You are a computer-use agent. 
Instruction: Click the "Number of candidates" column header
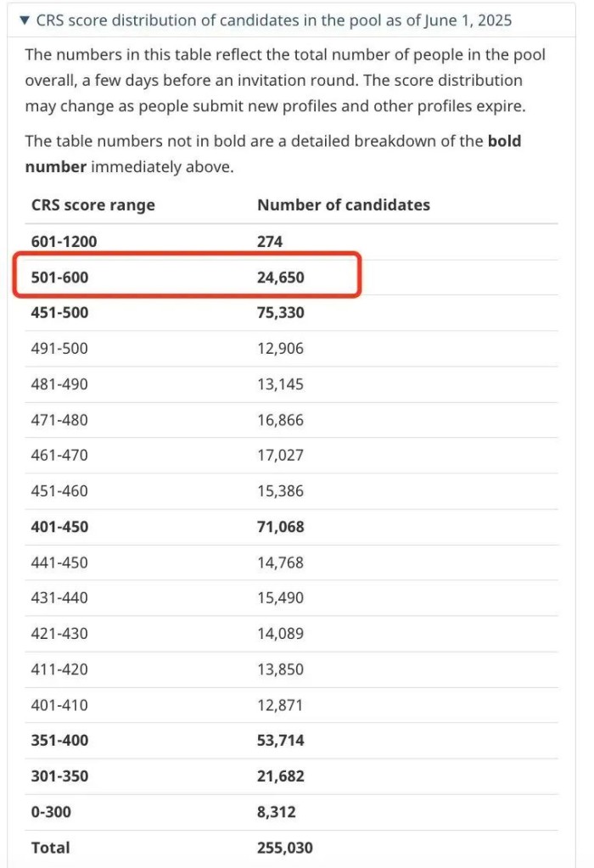click(344, 205)
